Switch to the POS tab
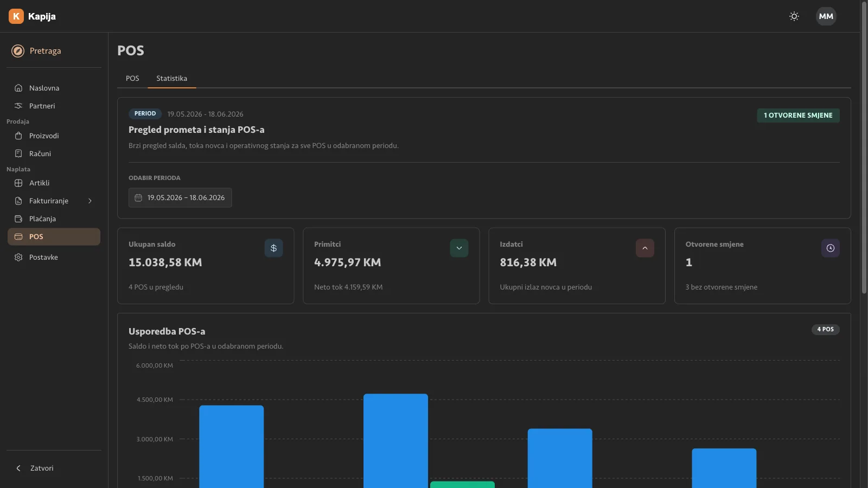This screenshot has height=488, width=868. [x=132, y=78]
